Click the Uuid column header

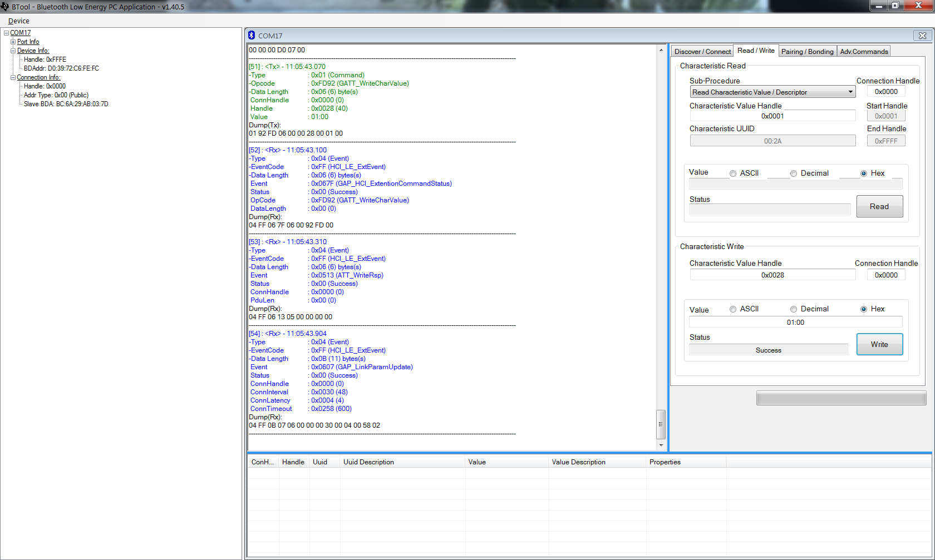pos(324,462)
